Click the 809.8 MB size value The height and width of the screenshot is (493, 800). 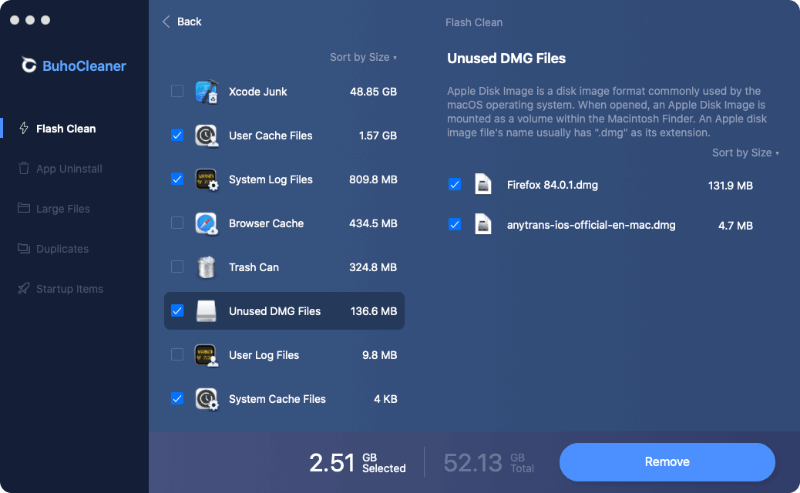(373, 179)
